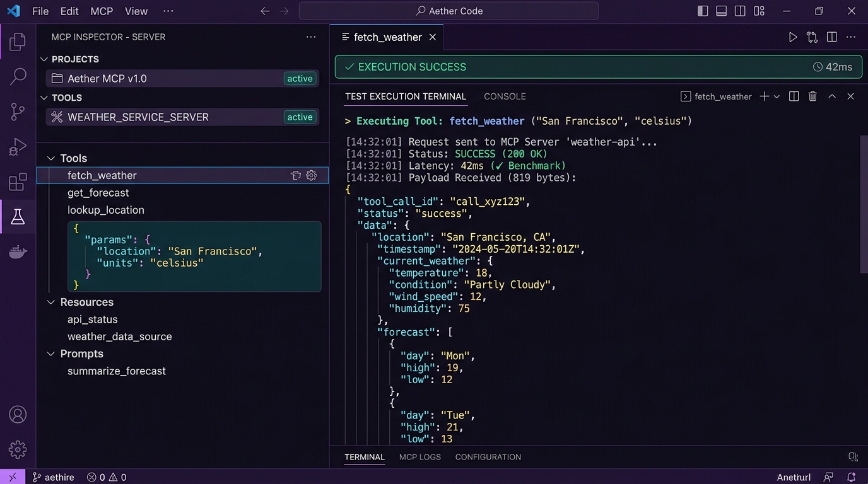Open the Manage gear in activity bar

(x=18, y=449)
